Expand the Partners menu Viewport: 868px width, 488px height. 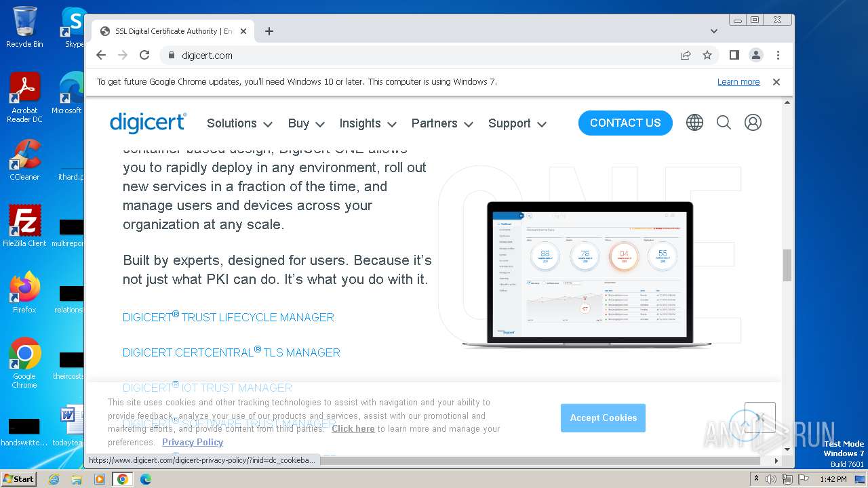[x=442, y=123]
